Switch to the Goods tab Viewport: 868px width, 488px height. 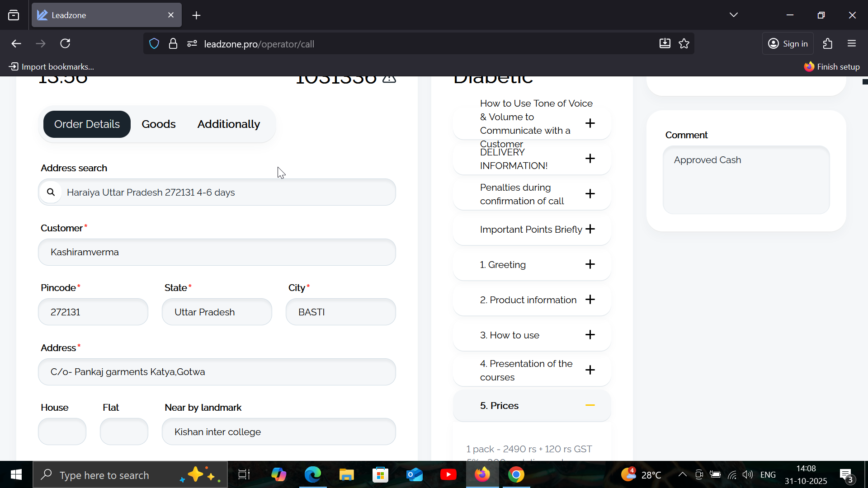point(158,124)
